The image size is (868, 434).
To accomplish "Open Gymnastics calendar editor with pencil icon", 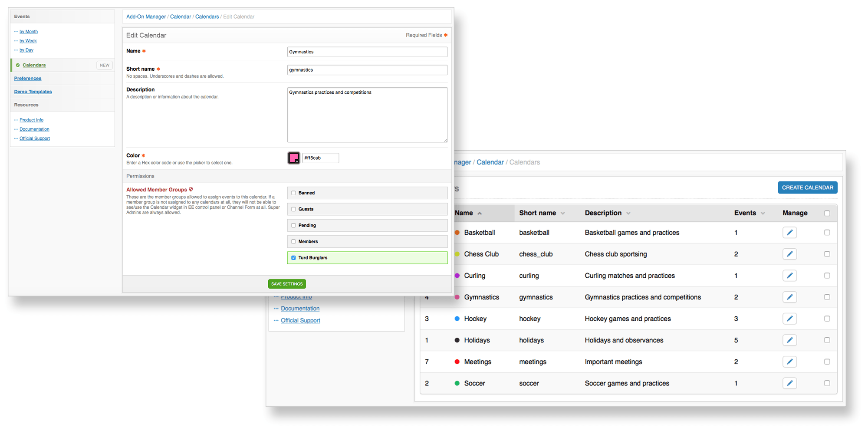I will [789, 297].
